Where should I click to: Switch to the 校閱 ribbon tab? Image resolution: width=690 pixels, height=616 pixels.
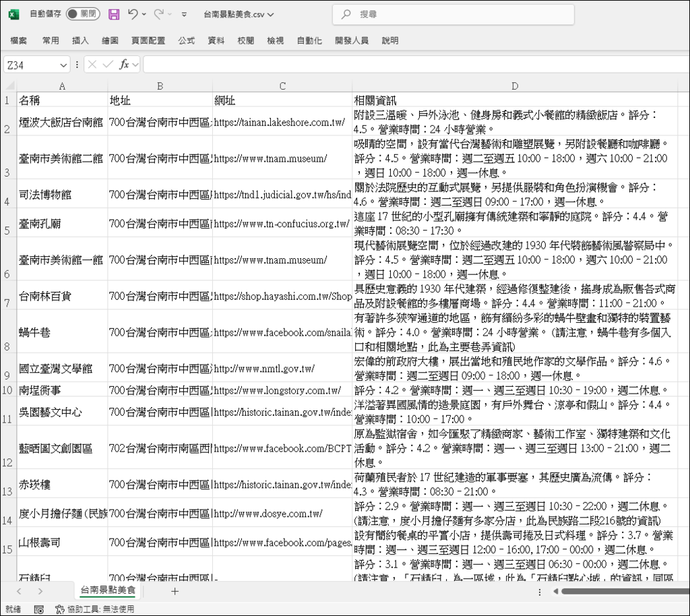(x=246, y=40)
